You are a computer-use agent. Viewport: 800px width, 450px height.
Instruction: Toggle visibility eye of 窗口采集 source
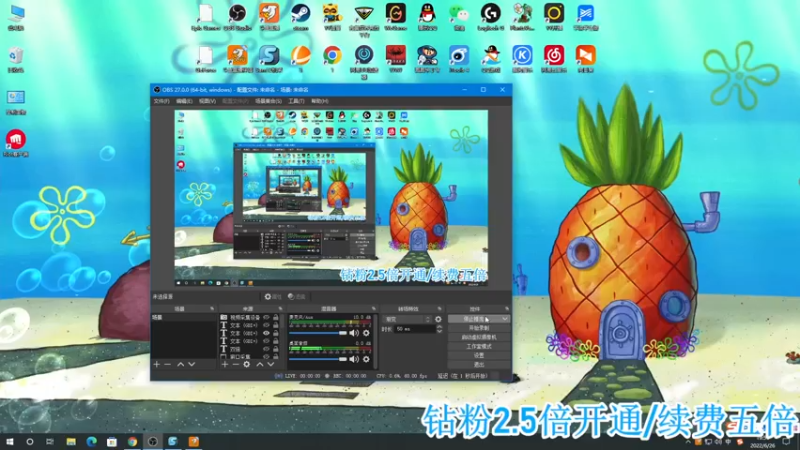(x=266, y=357)
